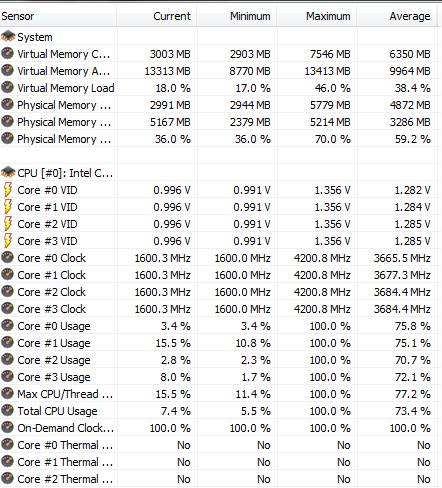Select the Core #1 Thermal row
The height and width of the screenshot is (488, 442).
pos(218,462)
